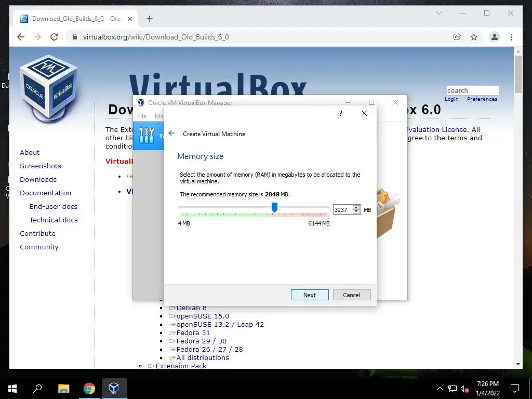The width and height of the screenshot is (532, 399).
Task: Click the wizard's help question mark
Action: tap(341, 113)
